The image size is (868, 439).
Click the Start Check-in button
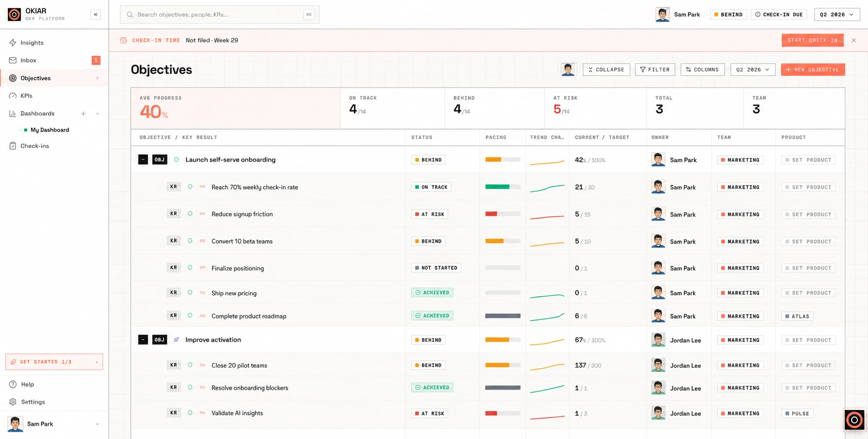pyautogui.click(x=812, y=40)
